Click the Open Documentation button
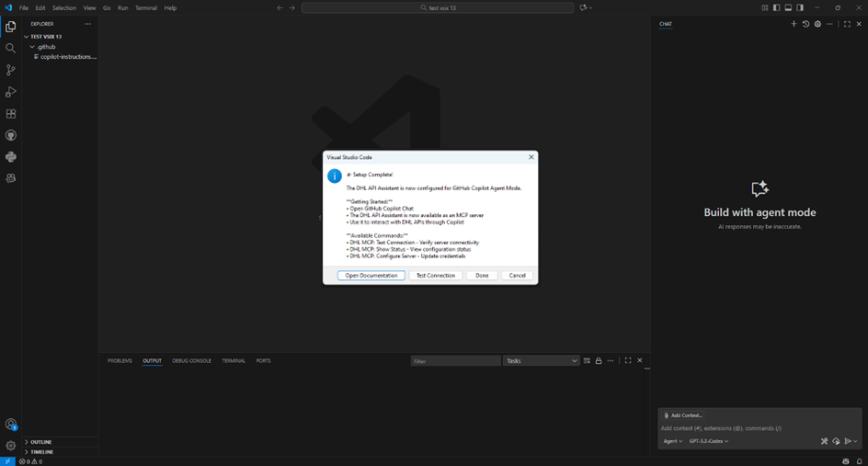This screenshot has width=868, height=466. pyautogui.click(x=371, y=276)
